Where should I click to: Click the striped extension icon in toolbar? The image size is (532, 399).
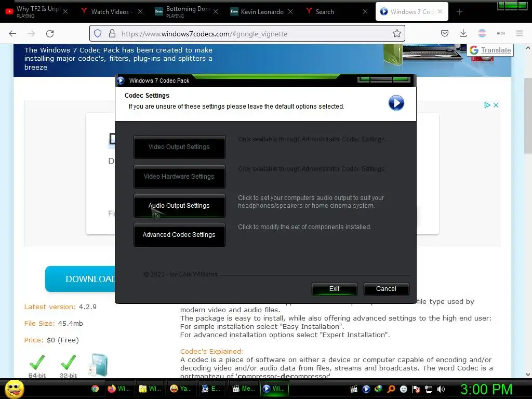pyautogui.click(x=482, y=33)
